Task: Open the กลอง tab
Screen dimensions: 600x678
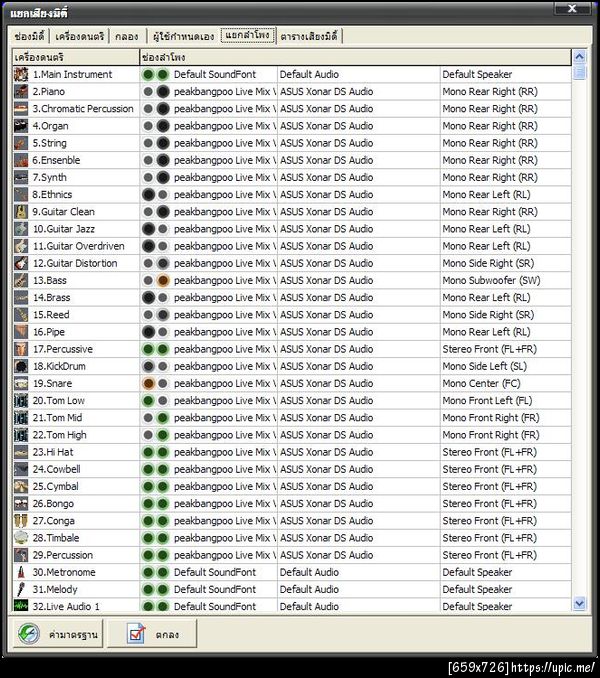Action: tap(127, 36)
